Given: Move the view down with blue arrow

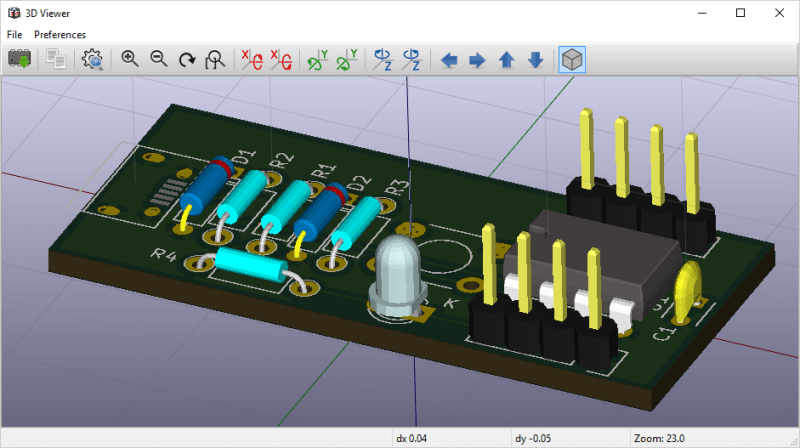Looking at the screenshot, I should click(535, 60).
